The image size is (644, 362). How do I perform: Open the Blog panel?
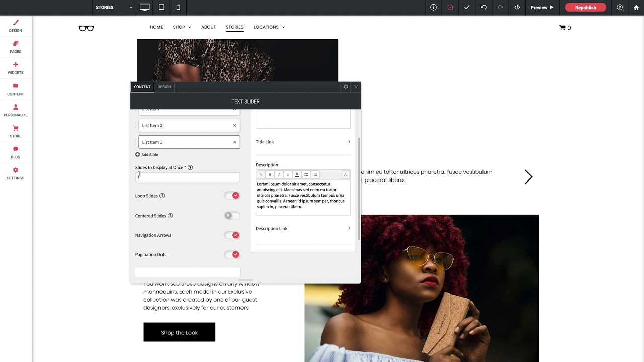(x=16, y=152)
